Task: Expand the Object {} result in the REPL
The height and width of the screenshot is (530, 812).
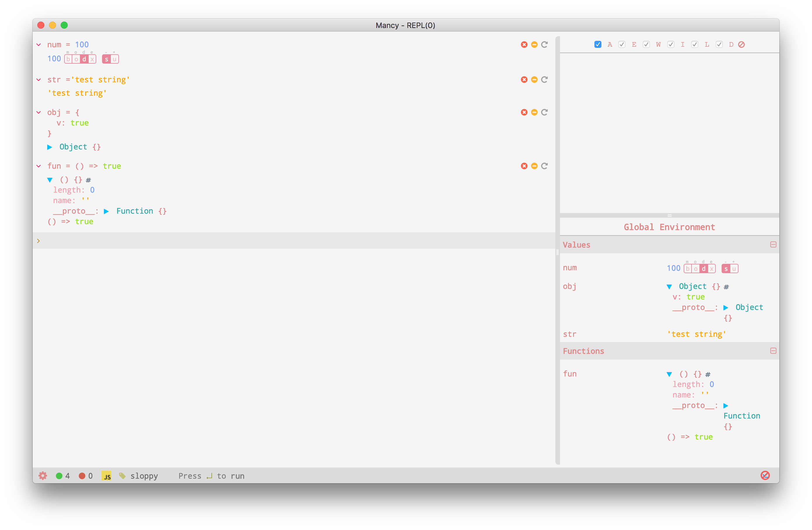Action: point(50,147)
